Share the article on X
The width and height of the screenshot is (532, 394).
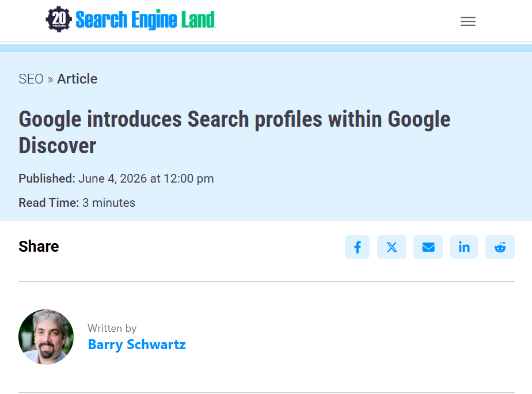tap(392, 247)
